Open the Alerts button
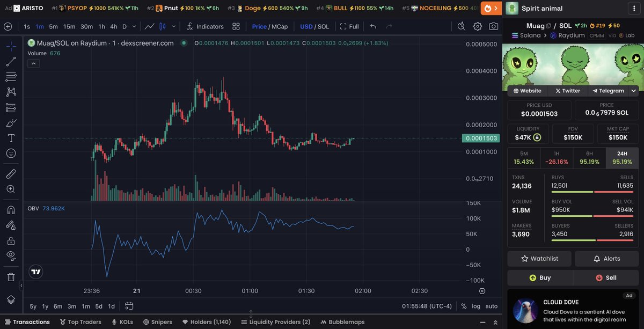 (x=606, y=259)
